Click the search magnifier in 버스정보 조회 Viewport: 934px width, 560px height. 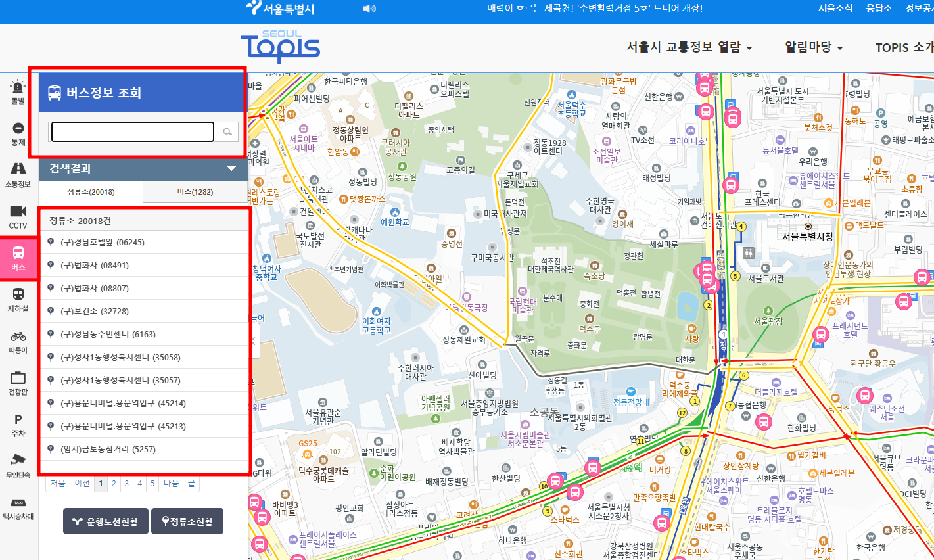click(227, 132)
